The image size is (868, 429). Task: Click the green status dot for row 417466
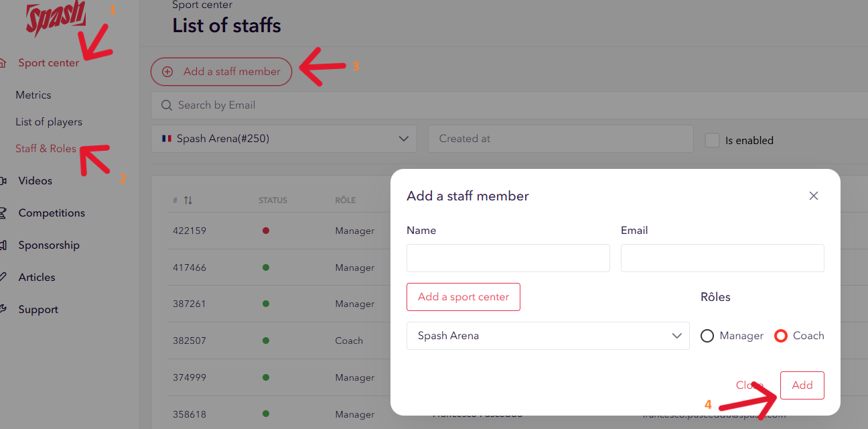pos(266,267)
